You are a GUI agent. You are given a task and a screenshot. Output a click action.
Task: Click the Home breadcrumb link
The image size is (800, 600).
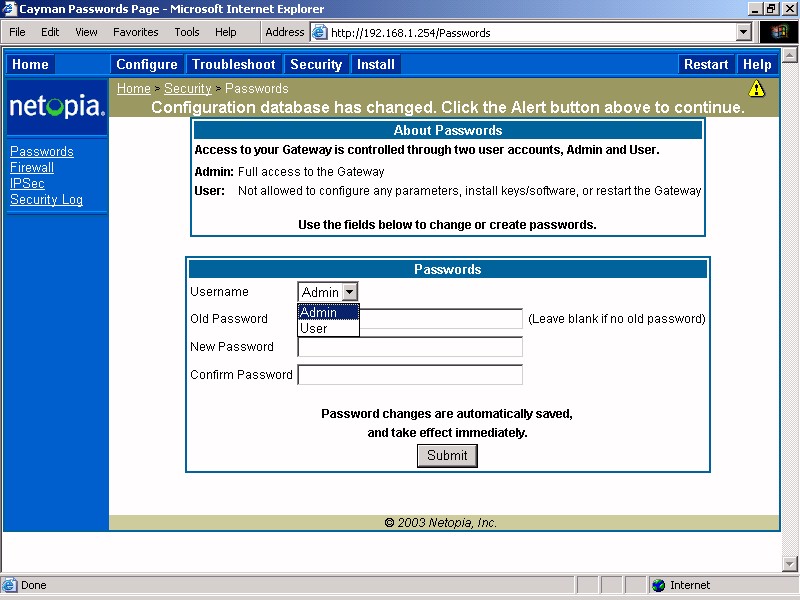coord(134,88)
